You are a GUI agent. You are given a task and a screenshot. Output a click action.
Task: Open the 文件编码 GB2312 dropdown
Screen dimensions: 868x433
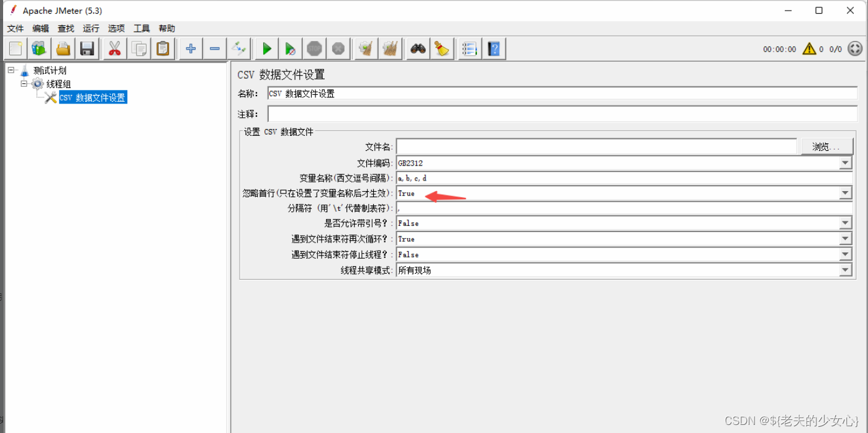pyautogui.click(x=845, y=163)
